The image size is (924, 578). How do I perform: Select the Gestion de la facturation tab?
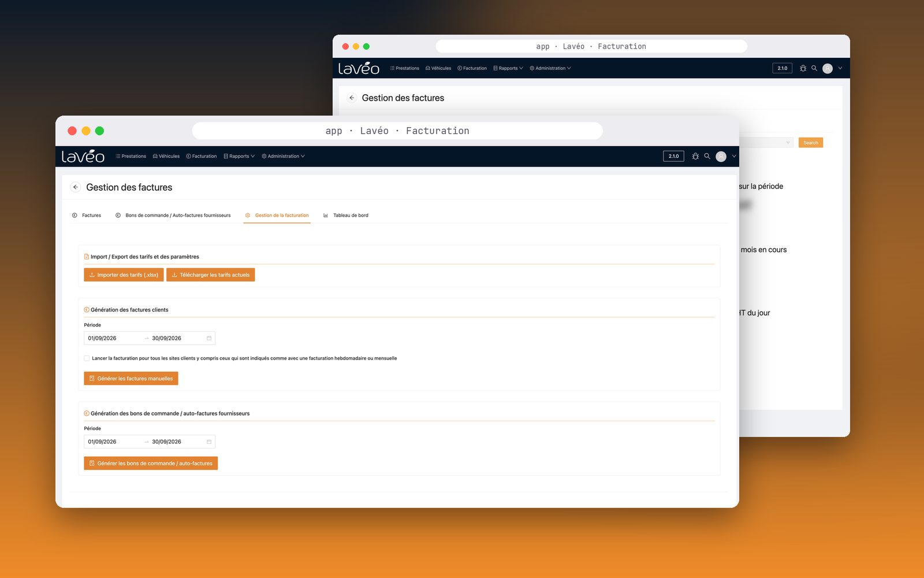[x=277, y=216]
